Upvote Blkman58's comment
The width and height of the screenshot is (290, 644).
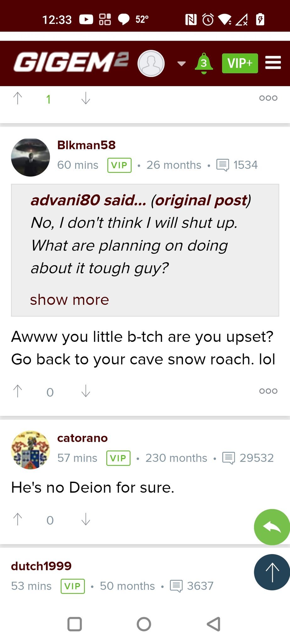point(18,391)
